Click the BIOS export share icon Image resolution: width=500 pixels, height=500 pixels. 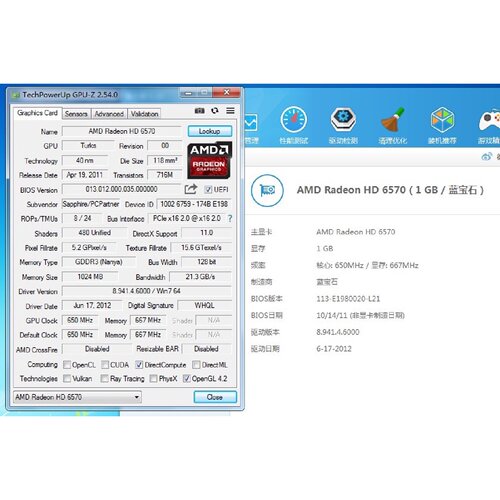[x=191, y=189]
